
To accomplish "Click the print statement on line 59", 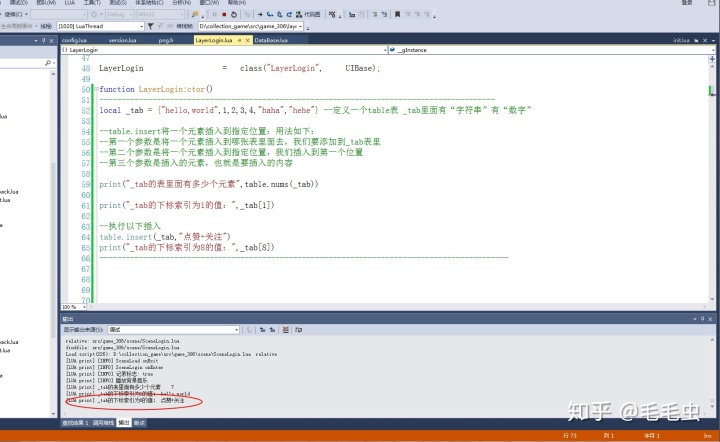I will (x=208, y=184).
